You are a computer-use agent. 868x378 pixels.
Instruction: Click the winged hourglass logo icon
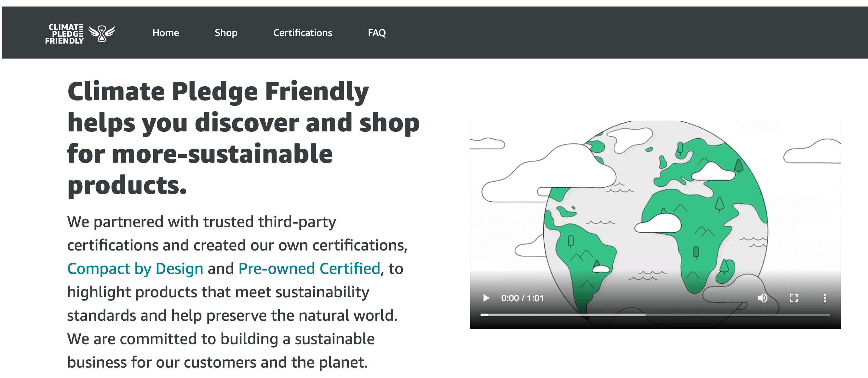point(102,34)
